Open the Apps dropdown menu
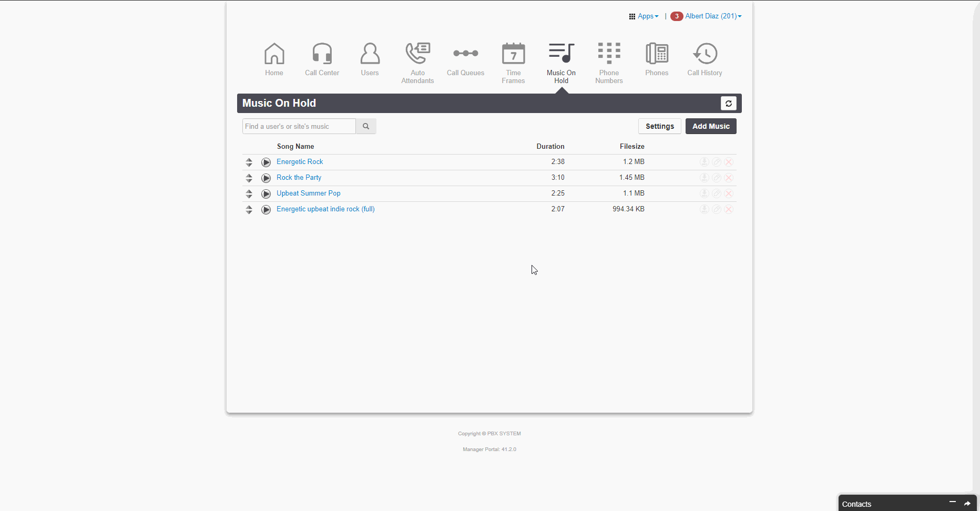Image resolution: width=980 pixels, height=511 pixels. click(x=644, y=16)
